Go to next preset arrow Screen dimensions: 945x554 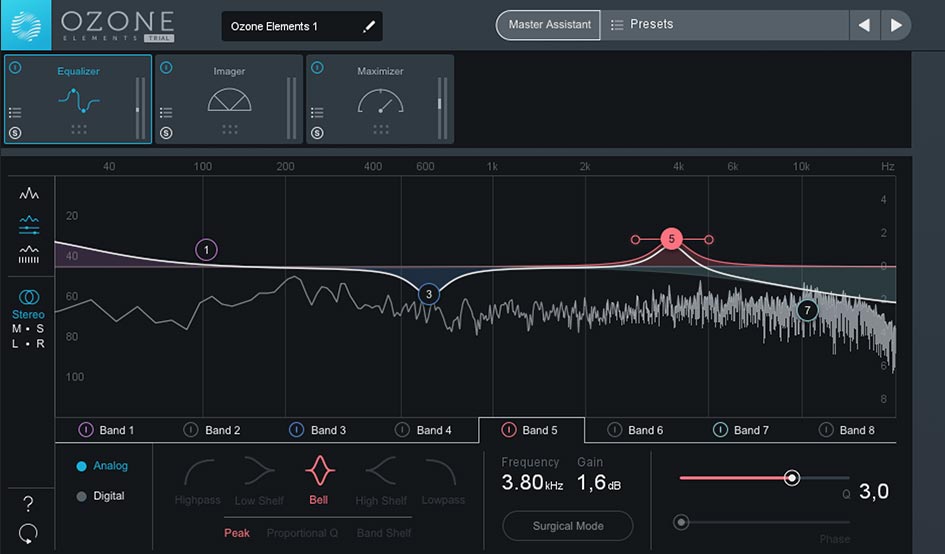pos(896,25)
